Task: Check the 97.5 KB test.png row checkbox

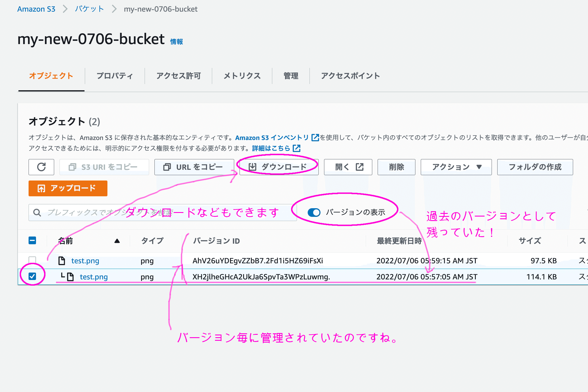Action: pos(32,260)
